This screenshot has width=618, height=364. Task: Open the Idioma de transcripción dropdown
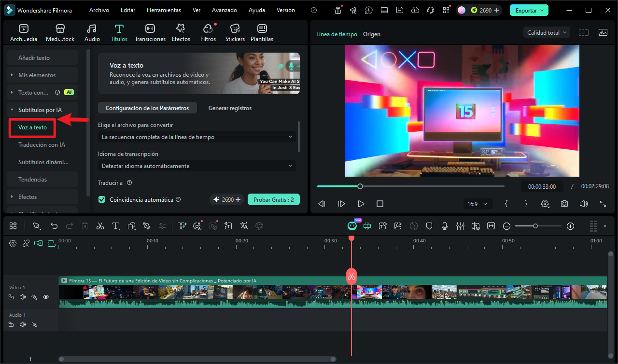click(x=197, y=166)
